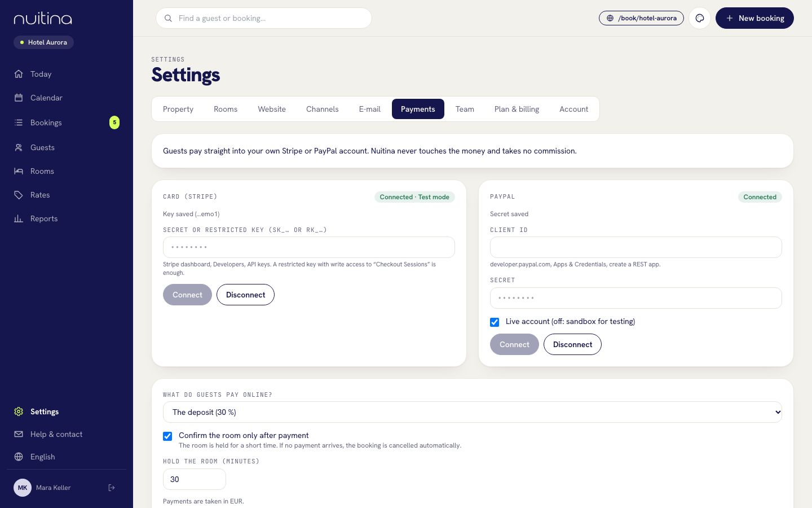This screenshot has width=812, height=508.
Task: Select the Website tab
Action: tap(272, 109)
